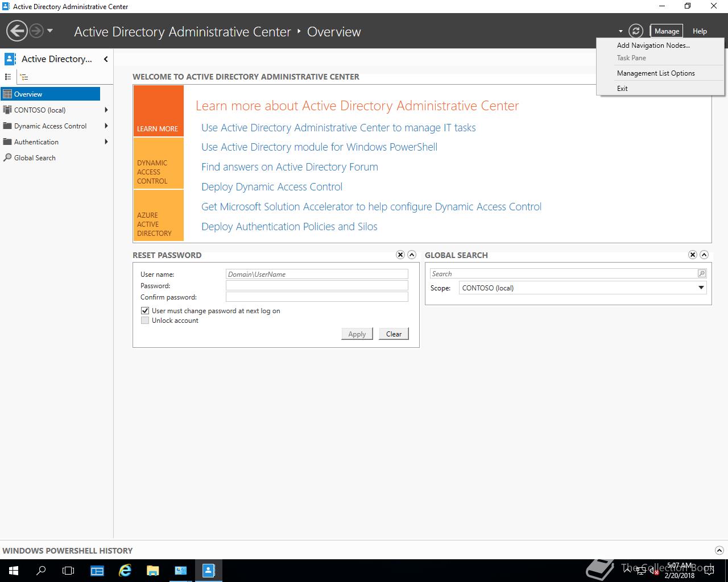Click the 'Learn more about Active Directory Administrative Center' heading
The width and height of the screenshot is (728, 582).
point(357,106)
